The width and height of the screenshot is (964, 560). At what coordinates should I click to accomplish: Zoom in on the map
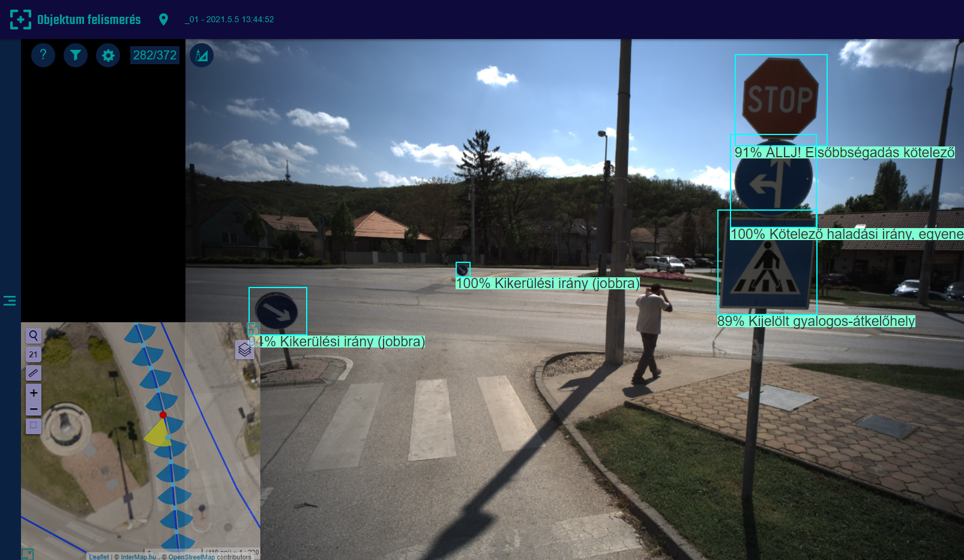[34, 393]
